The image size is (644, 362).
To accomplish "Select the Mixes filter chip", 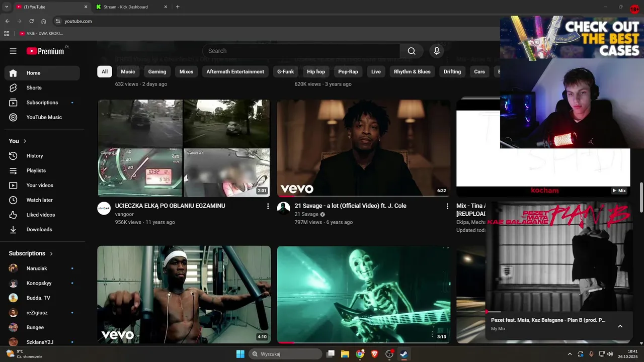I will [x=186, y=72].
